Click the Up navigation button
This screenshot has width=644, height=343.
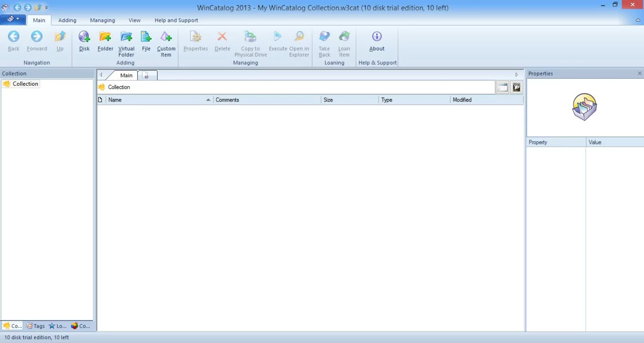tap(60, 41)
